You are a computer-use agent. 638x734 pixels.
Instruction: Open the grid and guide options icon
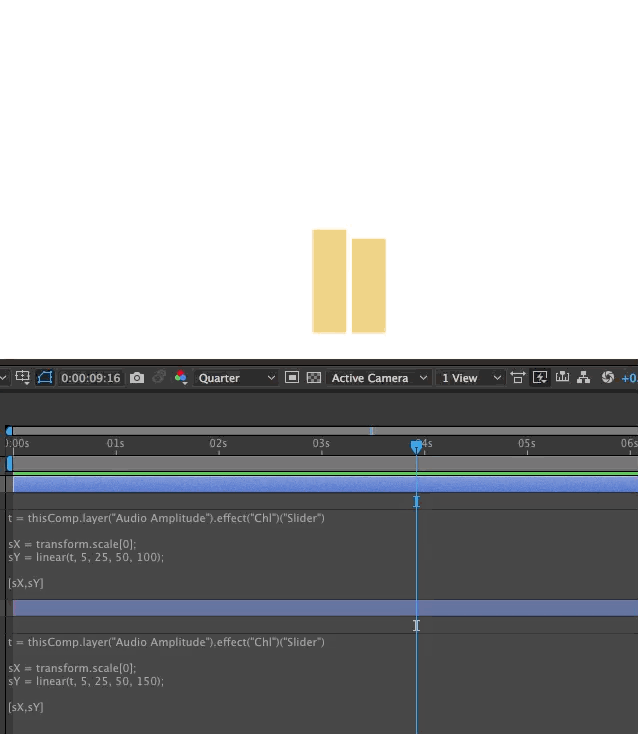click(x=22, y=377)
